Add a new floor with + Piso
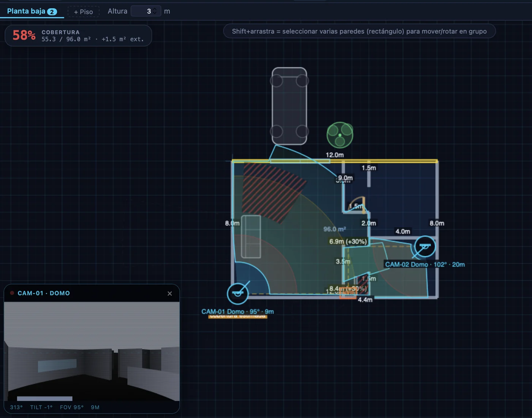Viewport: 532px width, 418px height. point(84,12)
